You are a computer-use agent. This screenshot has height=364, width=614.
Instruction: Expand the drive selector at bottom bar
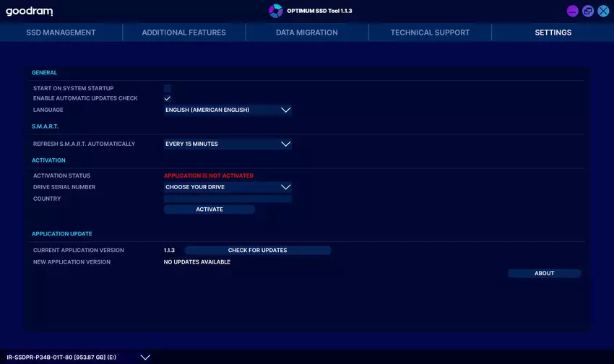coord(145,357)
